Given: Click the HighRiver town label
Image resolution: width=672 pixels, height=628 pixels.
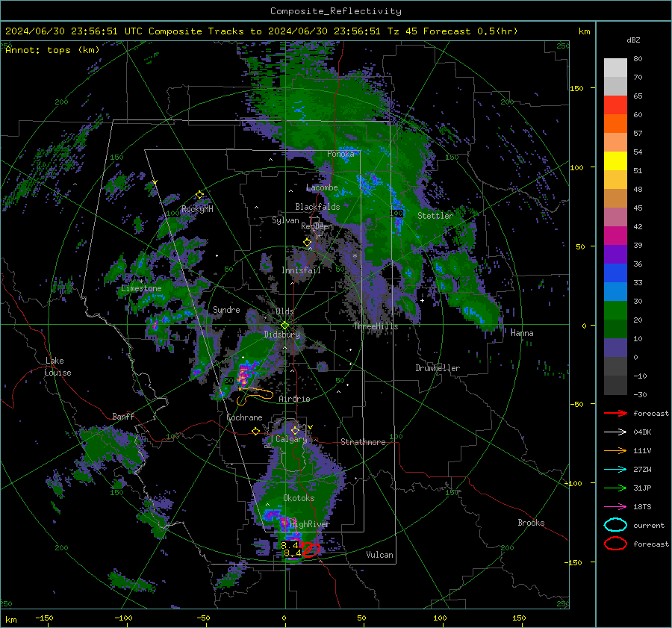Looking at the screenshot, I should [x=310, y=524].
